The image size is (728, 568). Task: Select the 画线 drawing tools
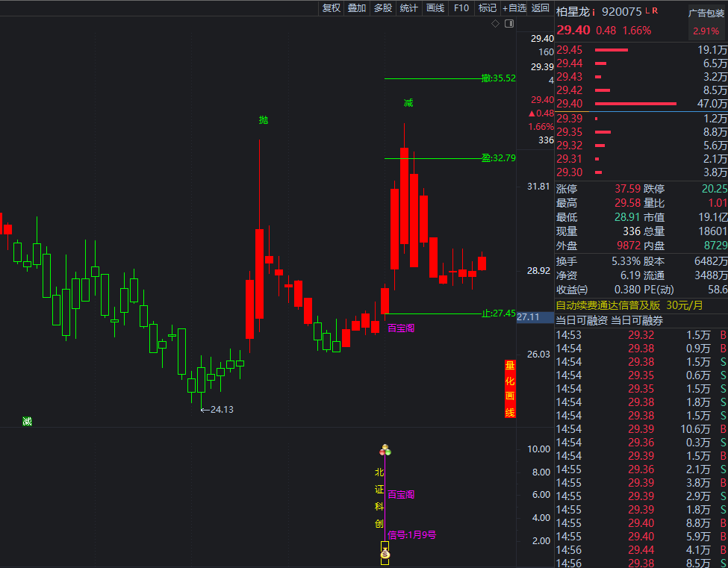pyautogui.click(x=435, y=8)
